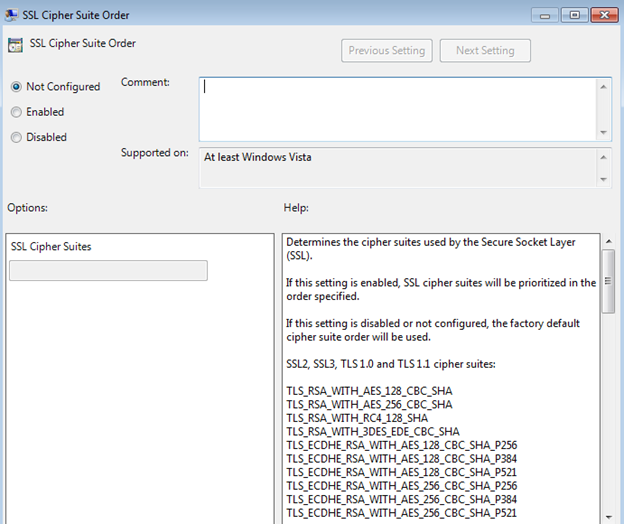Click the title bar window icon

coord(11,15)
